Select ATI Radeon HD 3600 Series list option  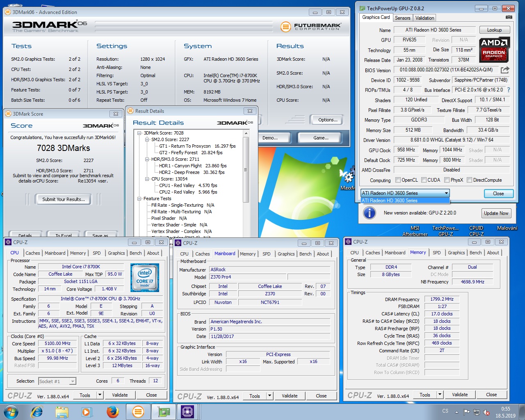point(405,201)
